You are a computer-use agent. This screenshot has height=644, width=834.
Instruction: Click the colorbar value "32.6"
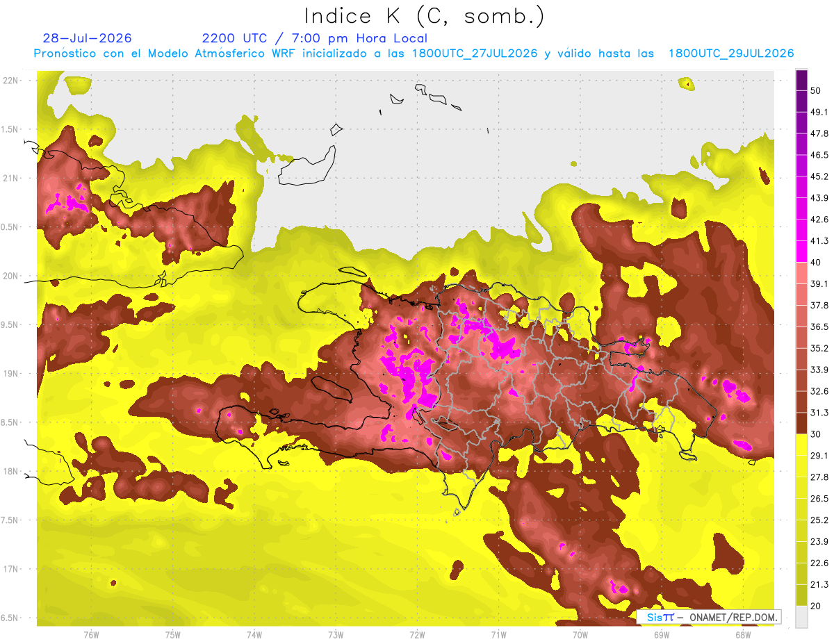click(x=819, y=391)
